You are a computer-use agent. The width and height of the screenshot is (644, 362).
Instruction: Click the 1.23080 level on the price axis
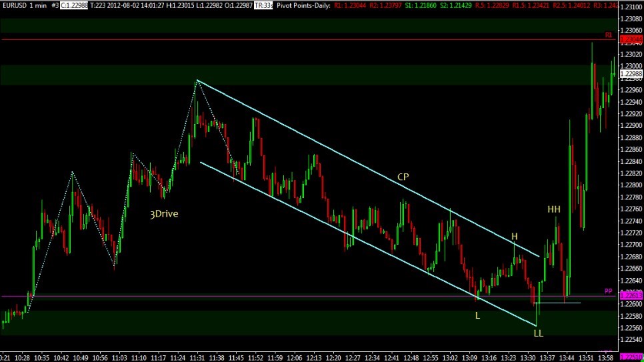click(631, 19)
